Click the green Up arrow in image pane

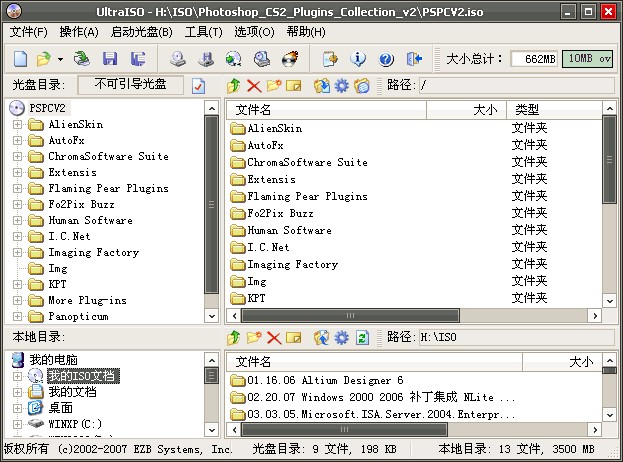click(x=234, y=87)
